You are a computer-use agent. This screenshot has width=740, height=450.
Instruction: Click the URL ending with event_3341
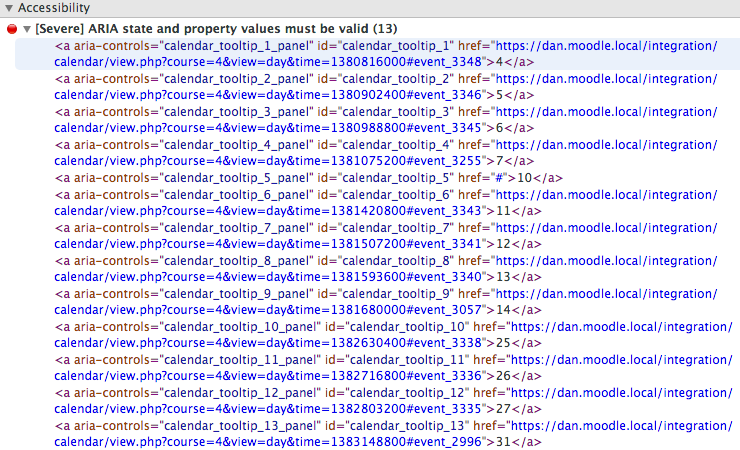pos(268,244)
